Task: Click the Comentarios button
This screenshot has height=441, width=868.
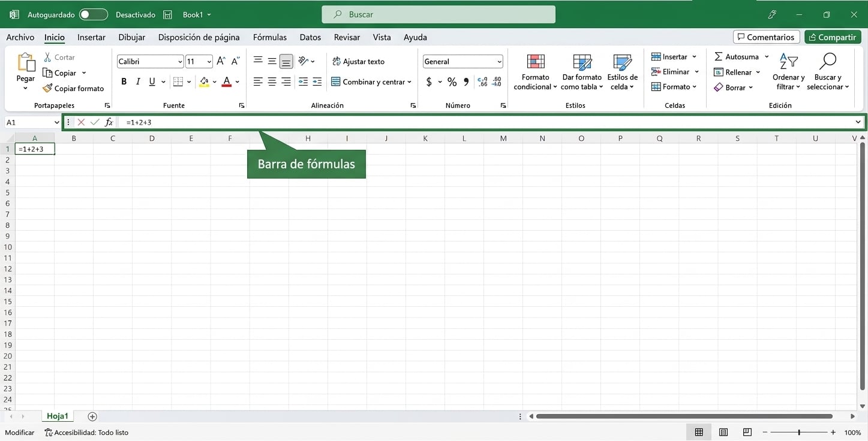Action: 766,37
